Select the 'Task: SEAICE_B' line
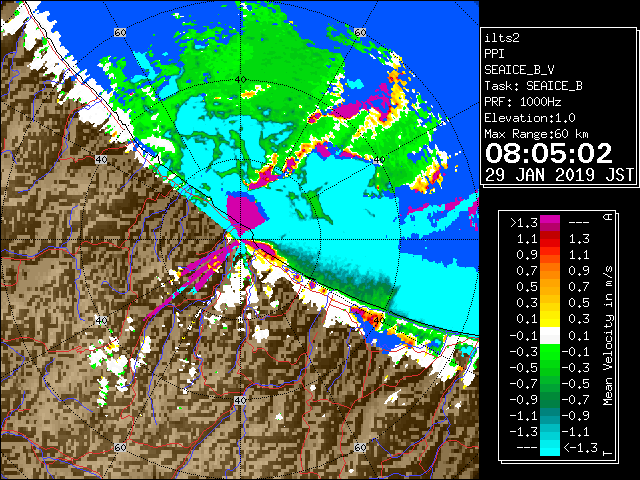This screenshot has width=640, height=480. click(x=533, y=86)
